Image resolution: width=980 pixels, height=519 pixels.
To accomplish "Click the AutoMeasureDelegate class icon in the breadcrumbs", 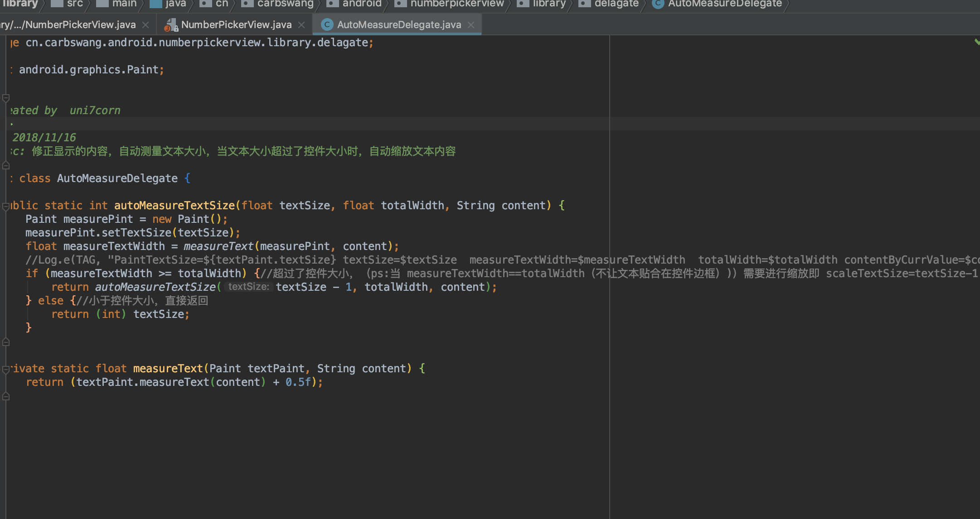I will pos(658,4).
